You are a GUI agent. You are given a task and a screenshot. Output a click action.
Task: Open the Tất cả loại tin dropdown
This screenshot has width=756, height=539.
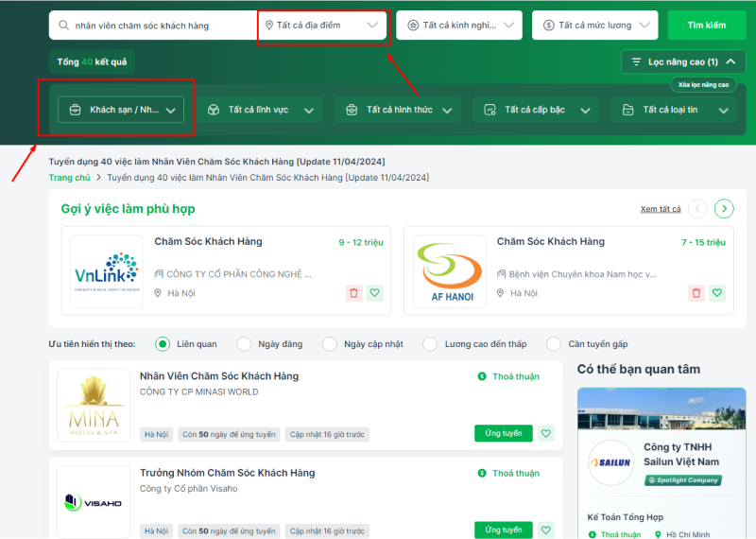[x=674, y=110]
